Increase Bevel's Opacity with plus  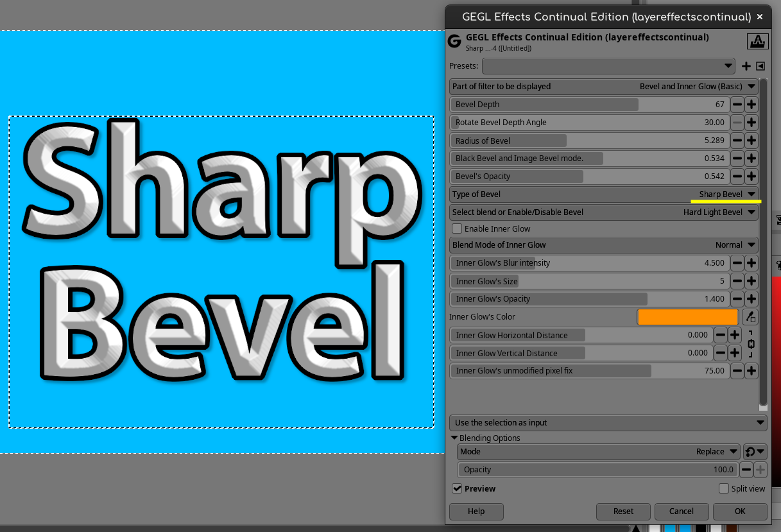tap(751, 176)
